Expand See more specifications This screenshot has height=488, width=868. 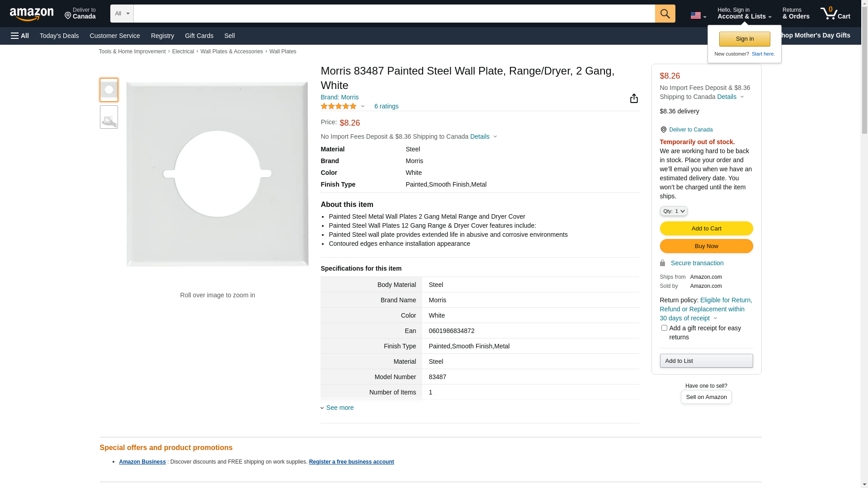[340, 408]
